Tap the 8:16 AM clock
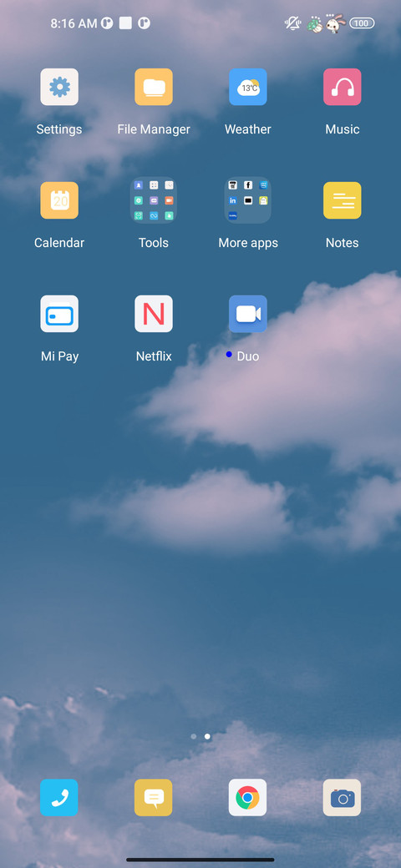 [74, 23]
